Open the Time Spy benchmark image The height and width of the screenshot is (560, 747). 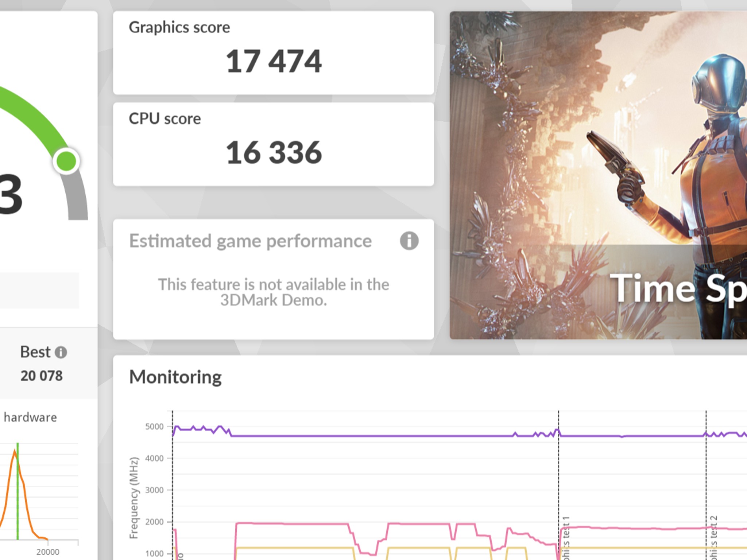[598, 175]
